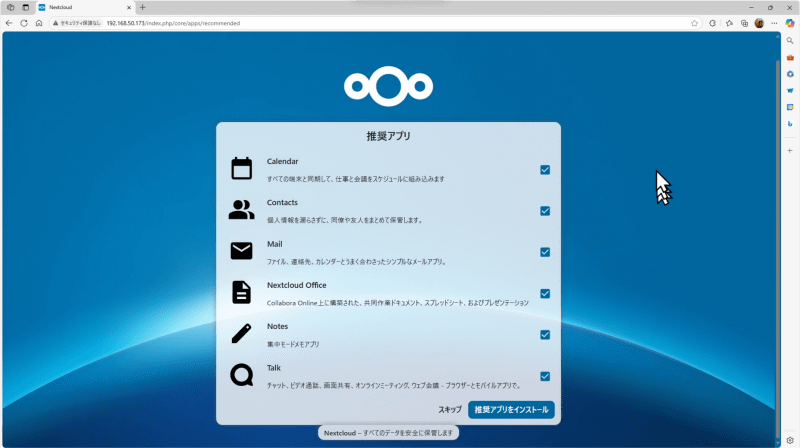Add page to favorites star icon

pos(694,23)
